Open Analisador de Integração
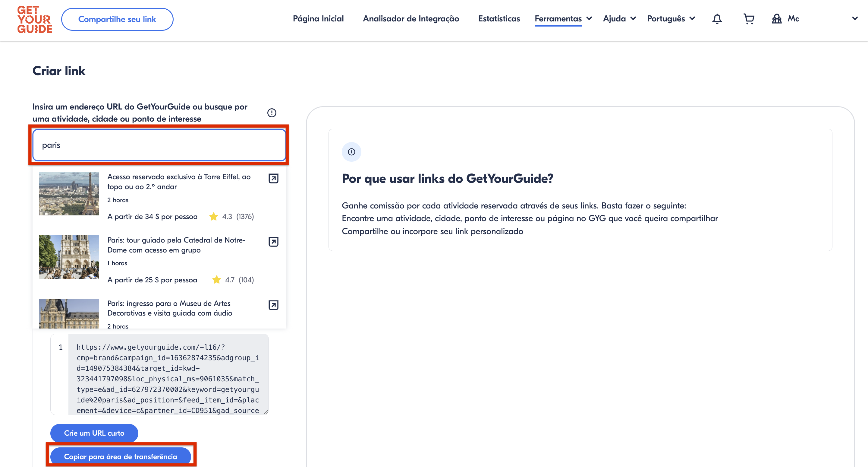The height and width of the screenshot is (467, 868). 411,19
